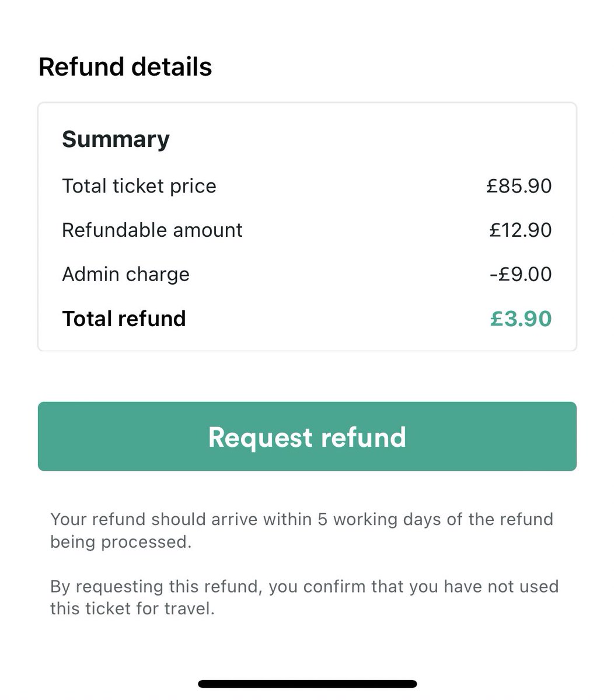Click the words 'being processed.'
This screenshot has height=700, width=614.
121,542
